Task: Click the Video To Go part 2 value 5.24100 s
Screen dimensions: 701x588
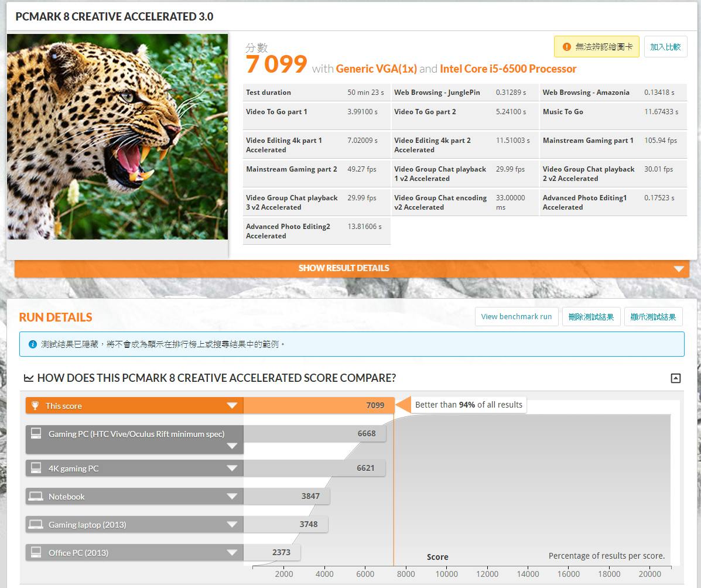Action: click(511, 112)
